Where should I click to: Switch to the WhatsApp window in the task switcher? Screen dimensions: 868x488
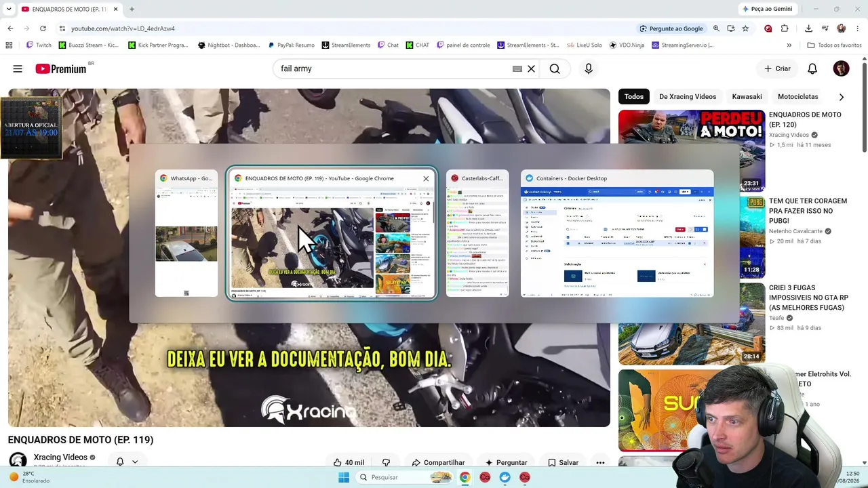tap(186, 233)
